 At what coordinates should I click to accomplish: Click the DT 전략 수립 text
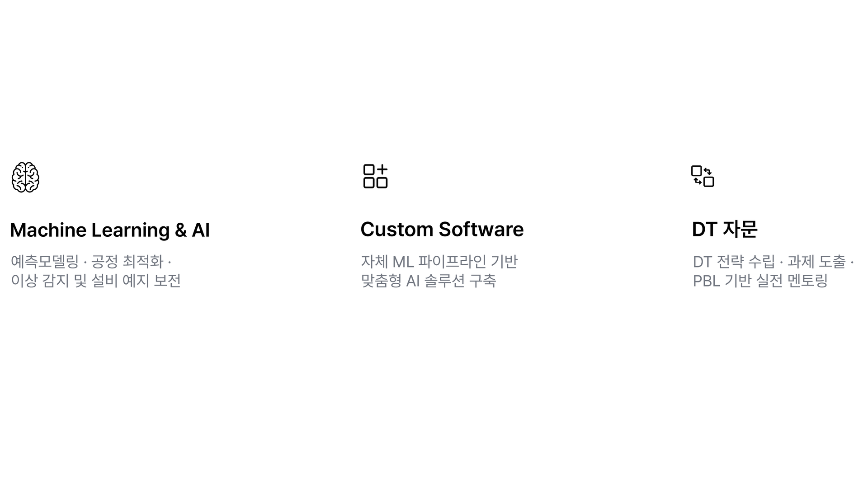click(734, 261)
